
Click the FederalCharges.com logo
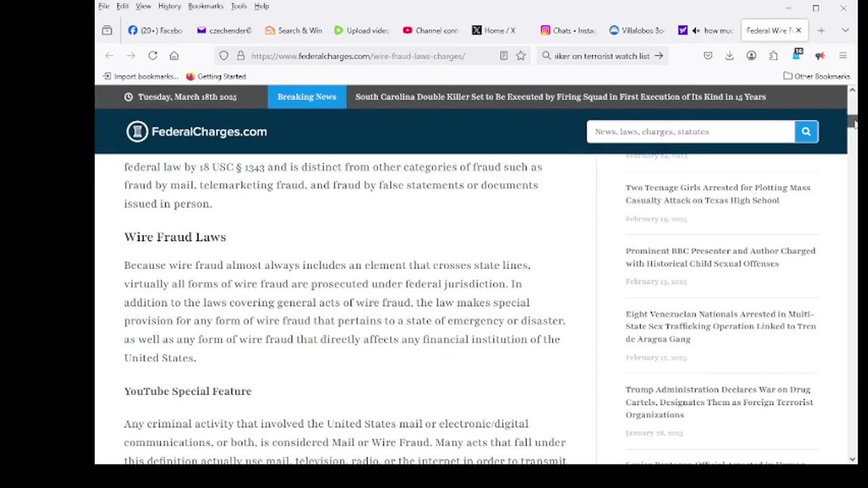pyautogui.click(x=197, y=131)
